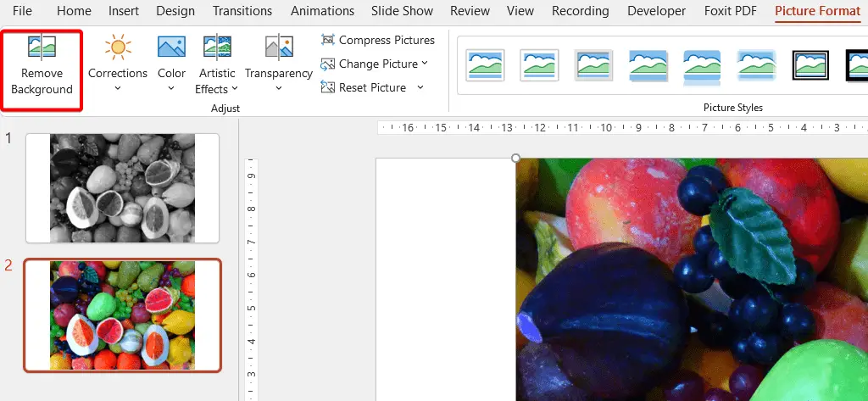Expand the Color dropdown arrow
This screenshot has height=401, width=868.
tap(171, 88)
